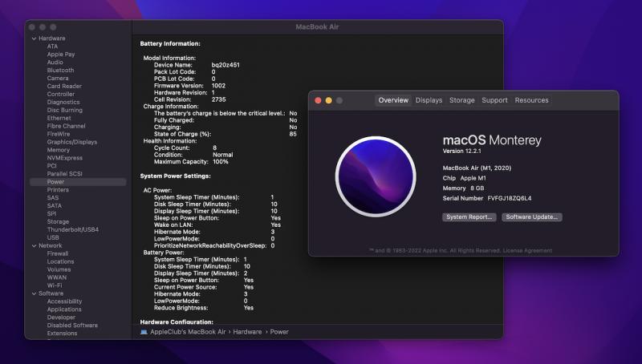Screen dimensions: 642x364
Task: Select the highlighted Power entry
Action: pyautogui.click(x=78, y=182)
